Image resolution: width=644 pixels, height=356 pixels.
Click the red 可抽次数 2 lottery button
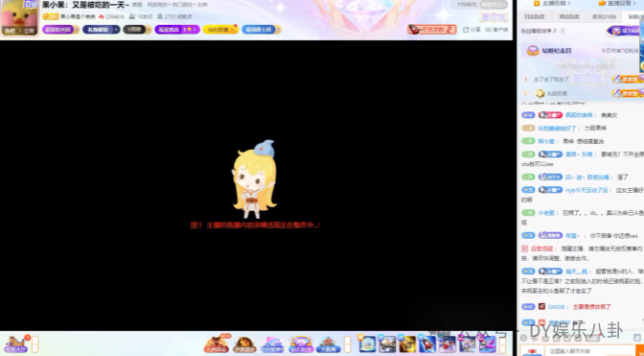click(431, 29)
